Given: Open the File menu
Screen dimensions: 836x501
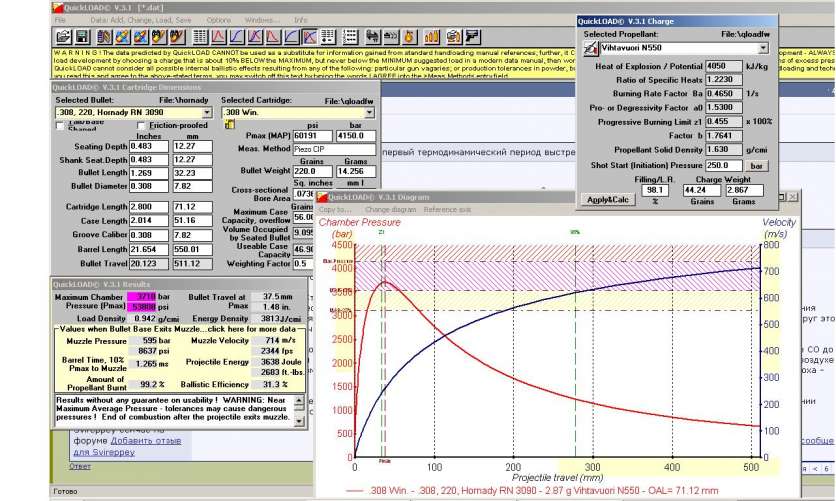Looking at the screenshot, I should coord(60,19).
